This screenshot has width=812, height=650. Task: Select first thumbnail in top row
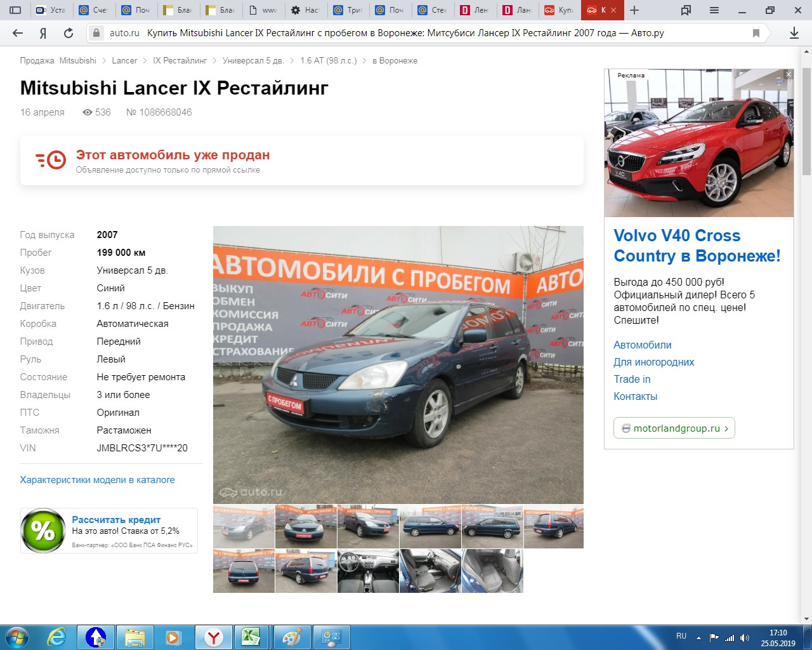244,527
